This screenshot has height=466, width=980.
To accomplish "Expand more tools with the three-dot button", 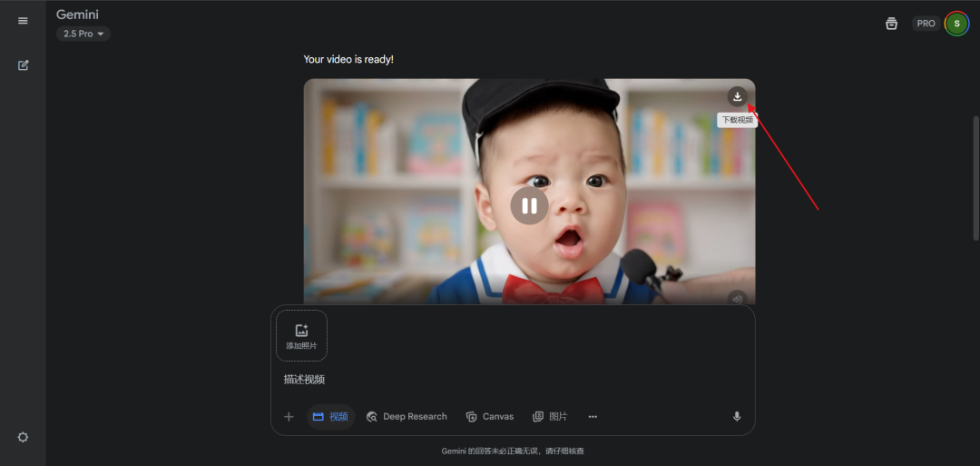I will [593, 417].
